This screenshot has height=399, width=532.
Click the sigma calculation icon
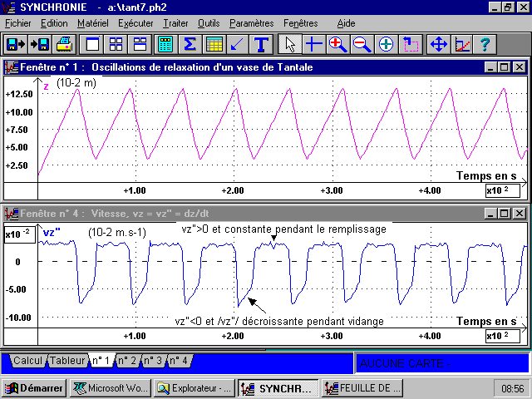[190, 44]
